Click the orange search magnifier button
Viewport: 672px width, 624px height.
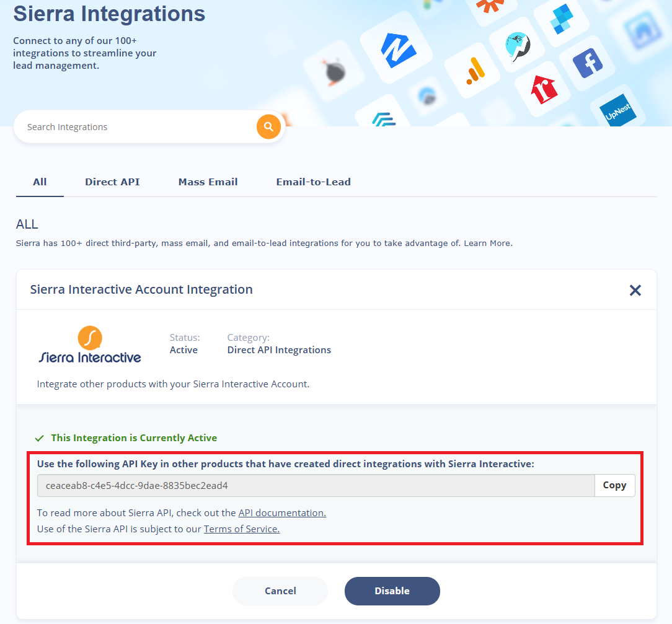click(268, 127)
